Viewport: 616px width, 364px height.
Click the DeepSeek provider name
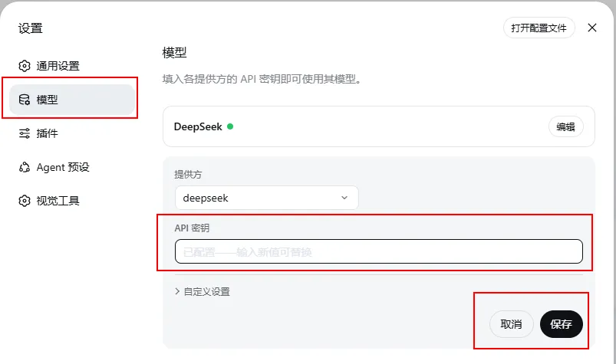point(198,126)
